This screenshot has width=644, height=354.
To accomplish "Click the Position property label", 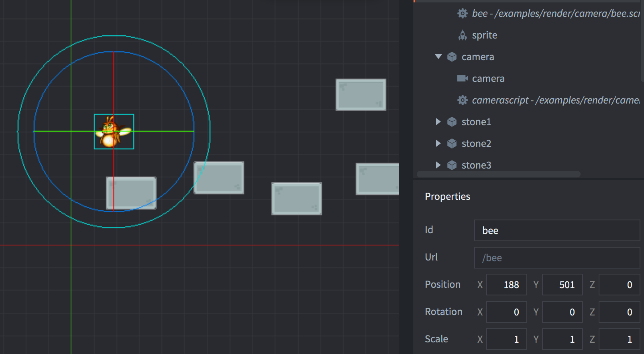I will pos(442,285).
